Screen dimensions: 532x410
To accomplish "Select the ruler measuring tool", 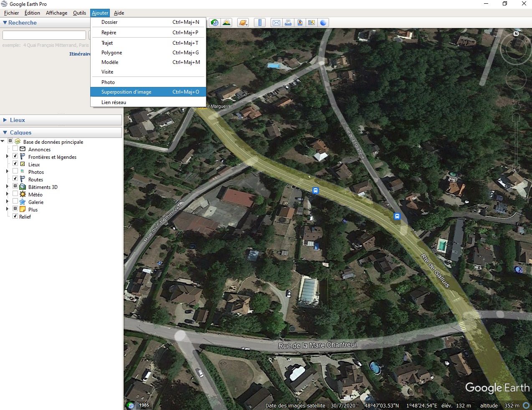I will coord(260,23).
